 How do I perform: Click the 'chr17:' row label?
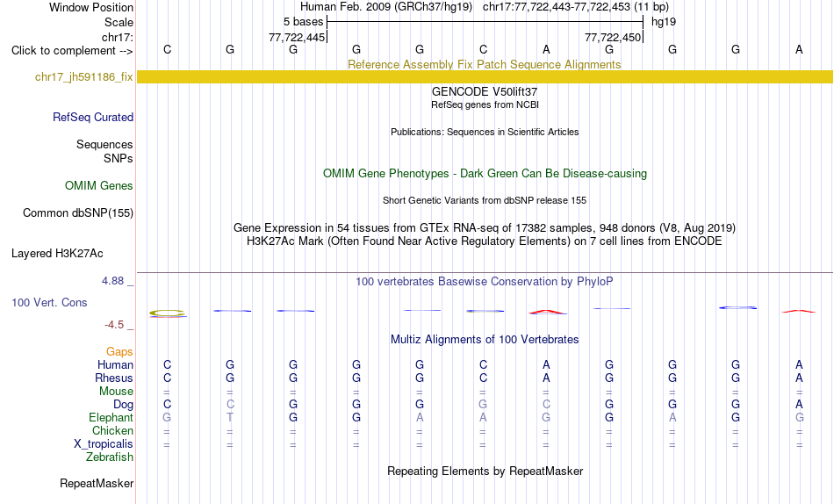click(118, 37)
